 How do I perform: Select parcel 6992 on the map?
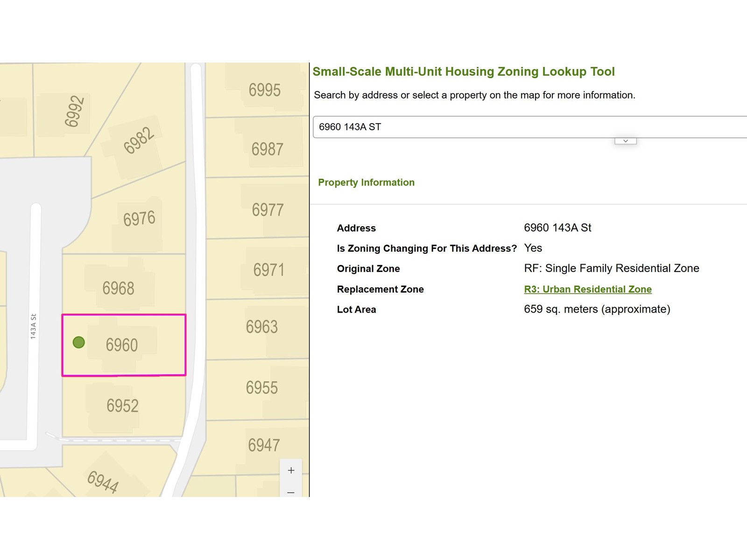pos(74,111)
